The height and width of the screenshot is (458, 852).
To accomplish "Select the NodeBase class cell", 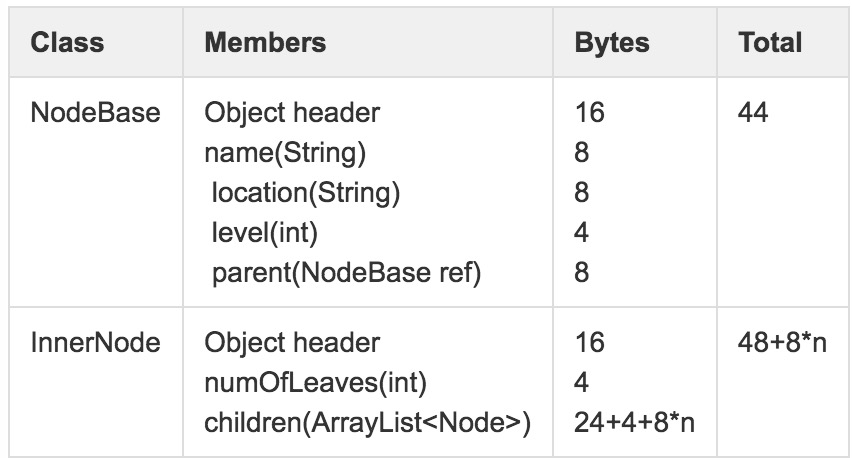I will pyautogui.click(x=95, y=113).
